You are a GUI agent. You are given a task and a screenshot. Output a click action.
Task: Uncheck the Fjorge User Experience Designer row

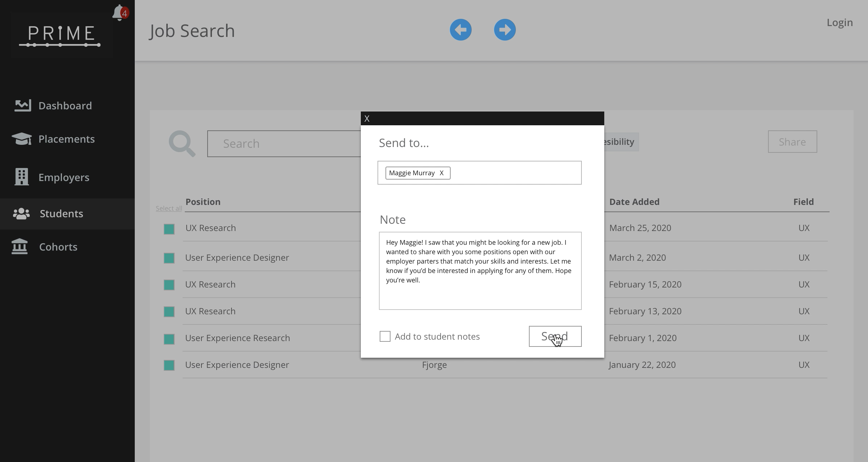click(169, 365)
